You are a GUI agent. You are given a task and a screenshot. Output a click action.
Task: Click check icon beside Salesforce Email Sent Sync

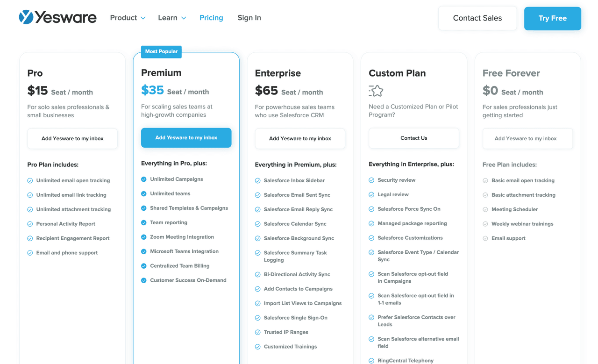click(x=258, y=195)
